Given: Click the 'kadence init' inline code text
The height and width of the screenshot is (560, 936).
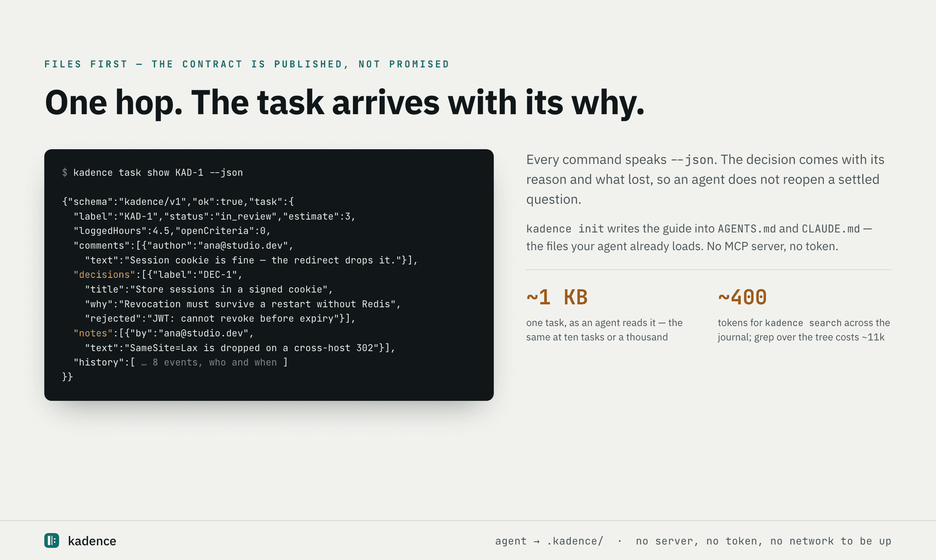Looking at the screenshot, I should [x=565, y=229].
